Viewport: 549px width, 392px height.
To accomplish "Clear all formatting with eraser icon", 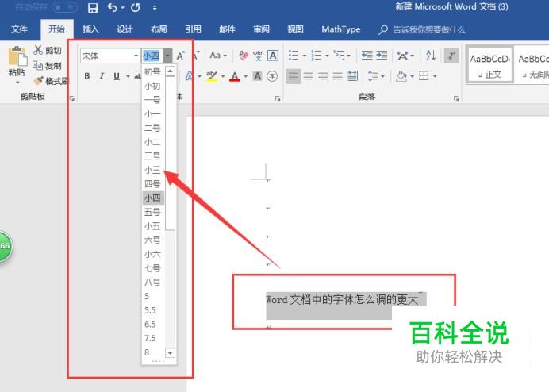I will 244,56.
